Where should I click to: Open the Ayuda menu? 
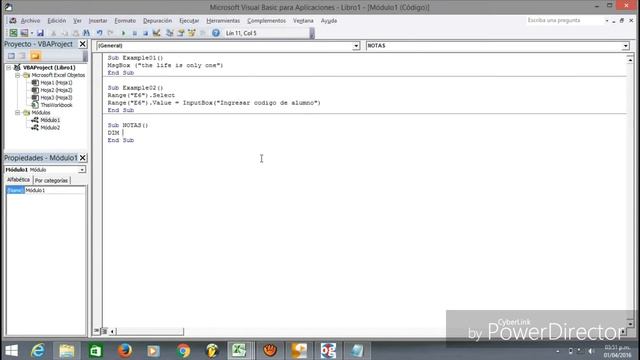(x=329, y=20)
